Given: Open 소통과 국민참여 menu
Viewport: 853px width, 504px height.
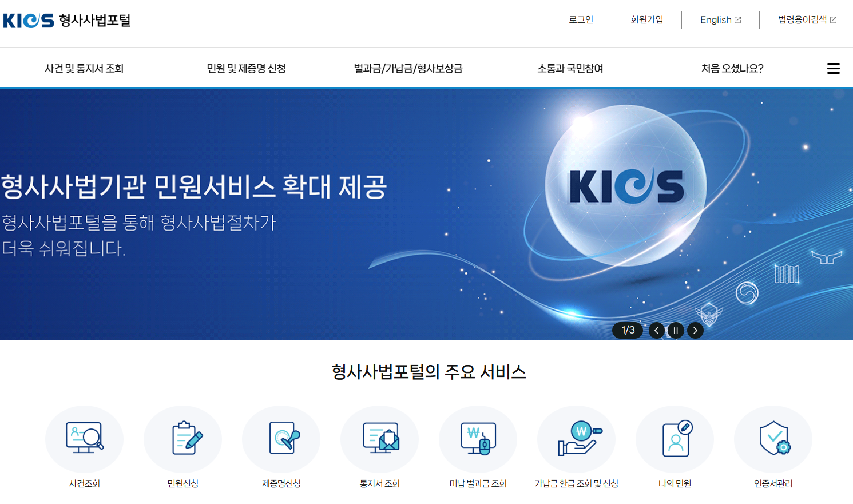Looking at the screenshot, I should 570,69.
